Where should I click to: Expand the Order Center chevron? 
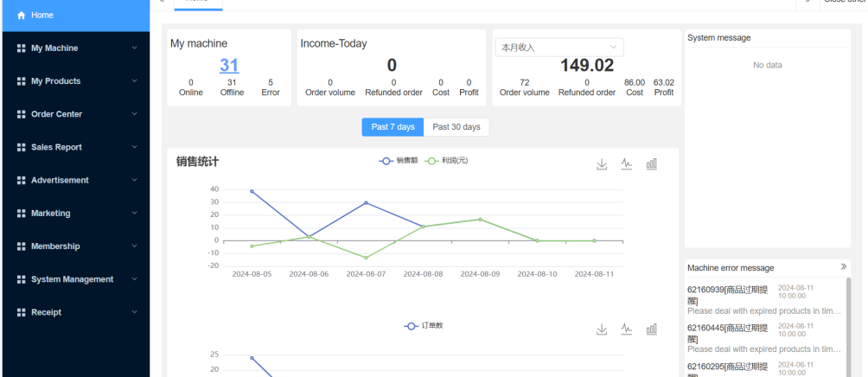[135, 114]
